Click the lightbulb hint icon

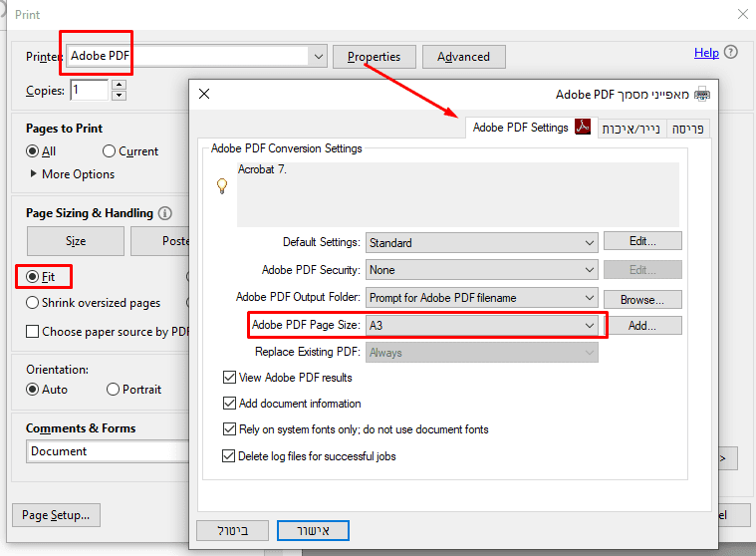[x=222, y=186]
